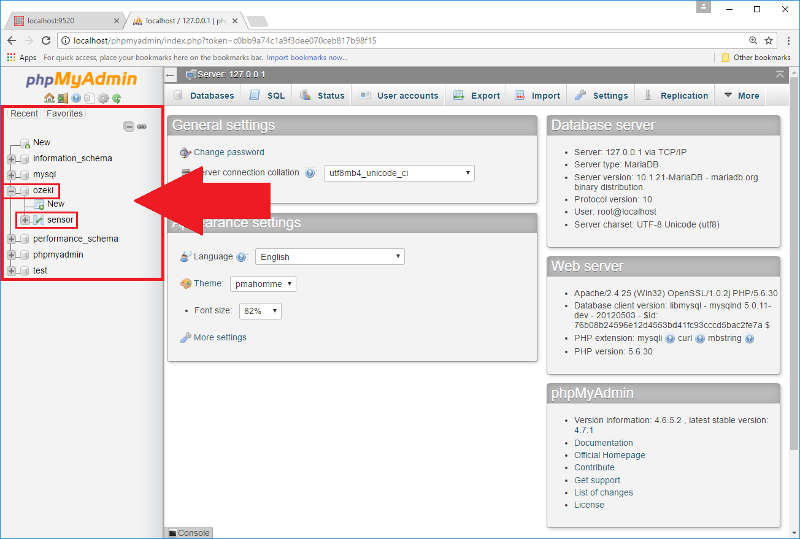Click help icon after mysqli extension
This screenshot has width=800, height=539.
click(x=670, y=338)
